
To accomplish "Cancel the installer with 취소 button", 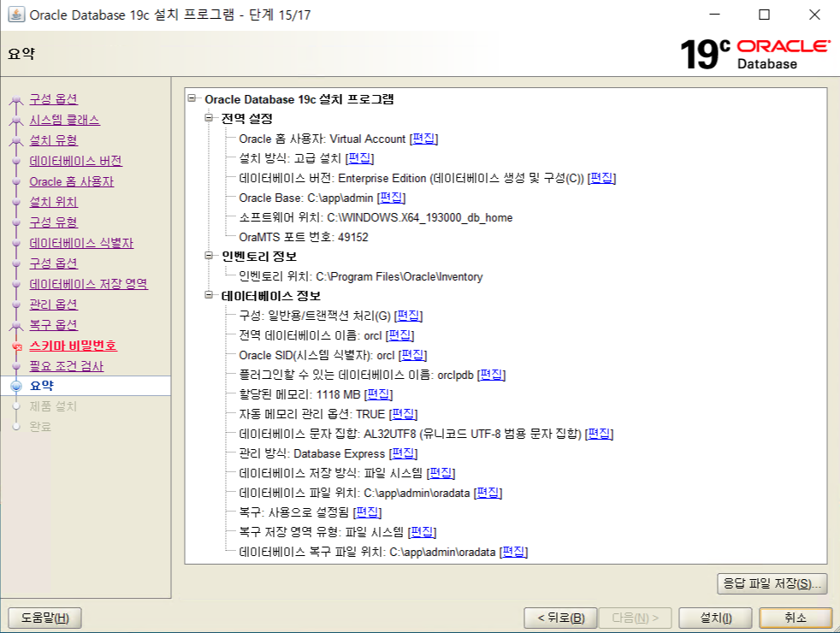I will point(796,618).
